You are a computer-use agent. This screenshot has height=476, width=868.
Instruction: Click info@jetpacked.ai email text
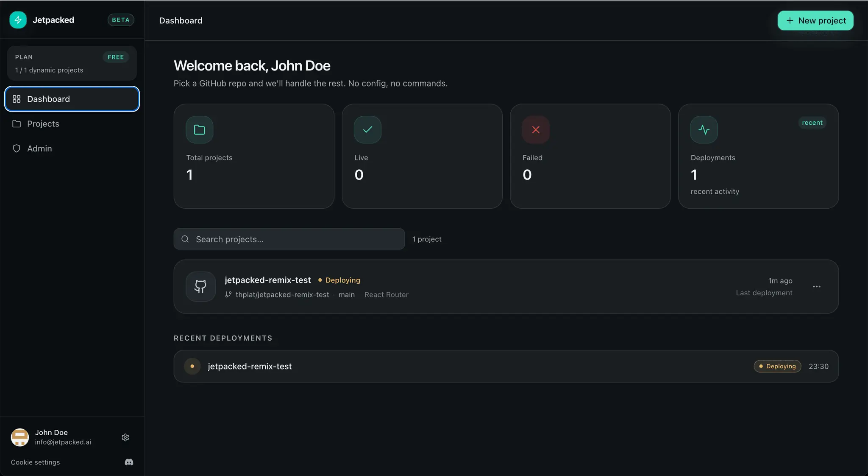coord(63,442)
